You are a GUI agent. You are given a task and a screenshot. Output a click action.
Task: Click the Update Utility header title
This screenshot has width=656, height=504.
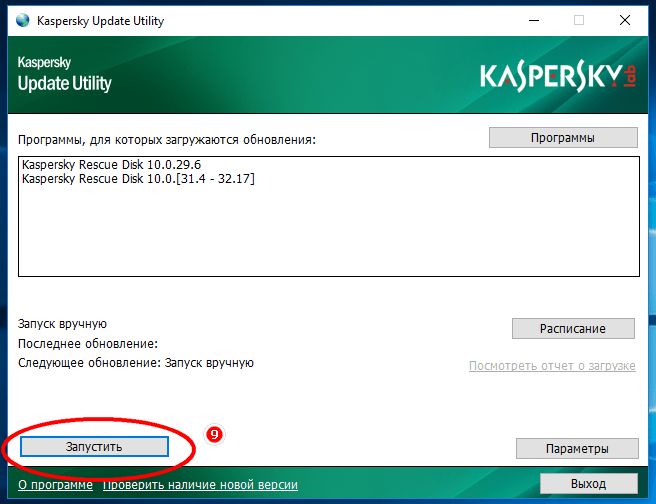[x=64, y=83]
